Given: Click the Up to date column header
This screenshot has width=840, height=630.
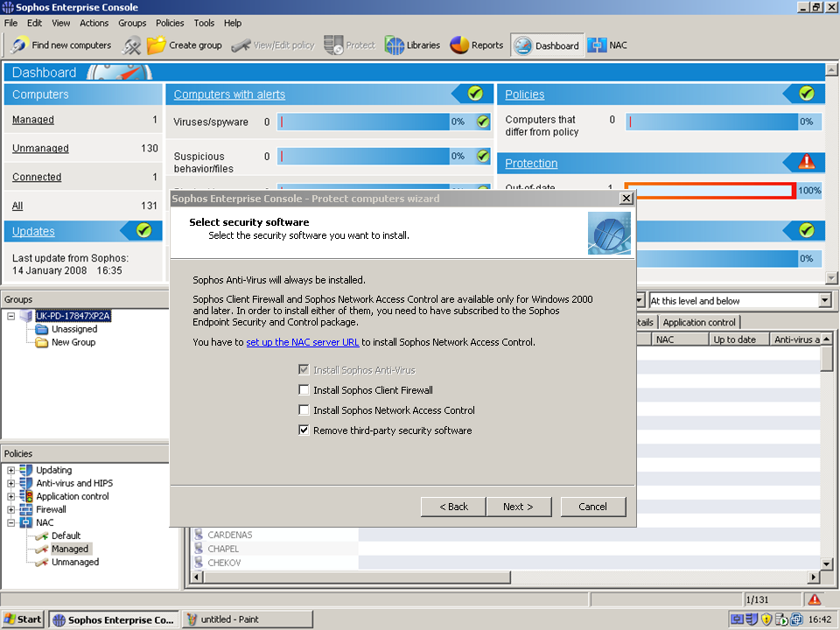Looking at the screenshot, I should [x=738, y=339].
